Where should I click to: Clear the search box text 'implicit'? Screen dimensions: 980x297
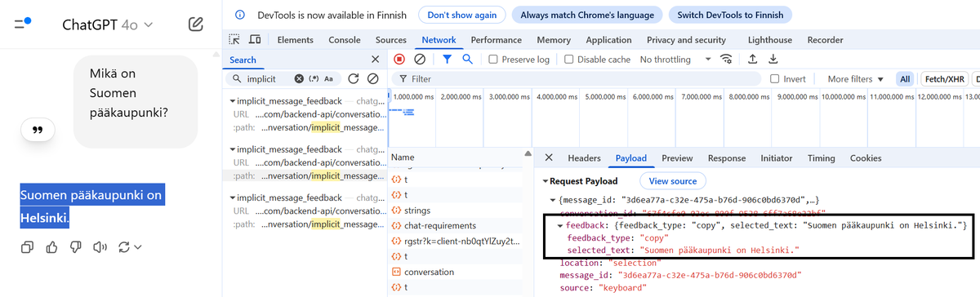(299, 79)
